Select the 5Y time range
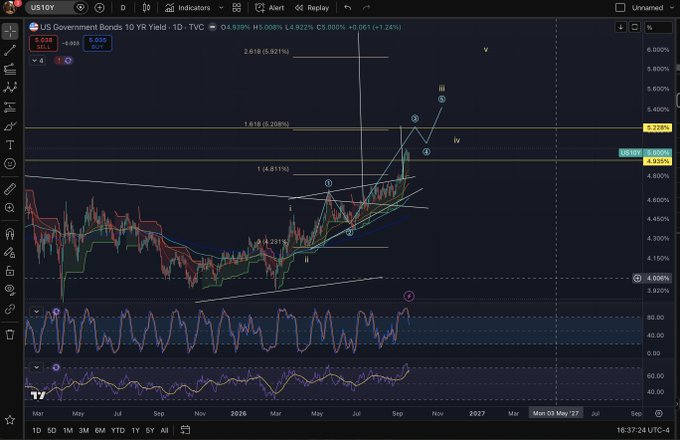The width and height of the screenshot is (680, 440). tap(150, 430)
